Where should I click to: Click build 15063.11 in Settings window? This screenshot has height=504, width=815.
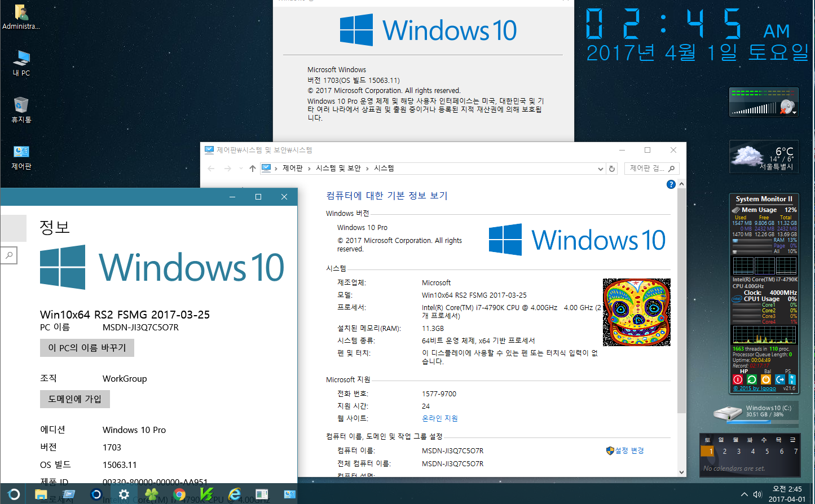(x=120, y=465)
